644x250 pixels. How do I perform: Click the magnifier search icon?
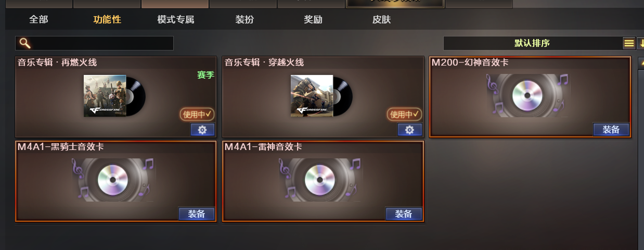[24, 43]
